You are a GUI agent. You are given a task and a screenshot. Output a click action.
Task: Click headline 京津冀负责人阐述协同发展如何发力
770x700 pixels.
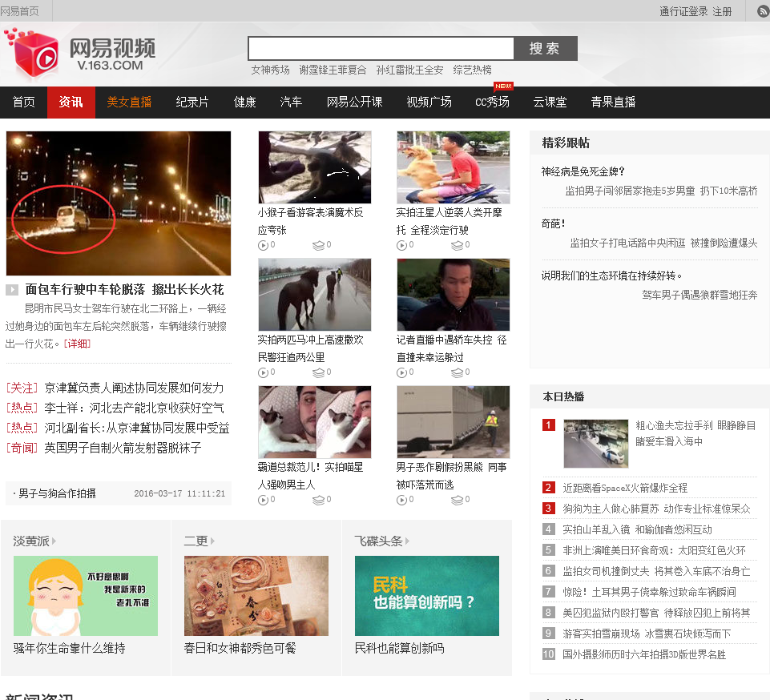point(134,388)
